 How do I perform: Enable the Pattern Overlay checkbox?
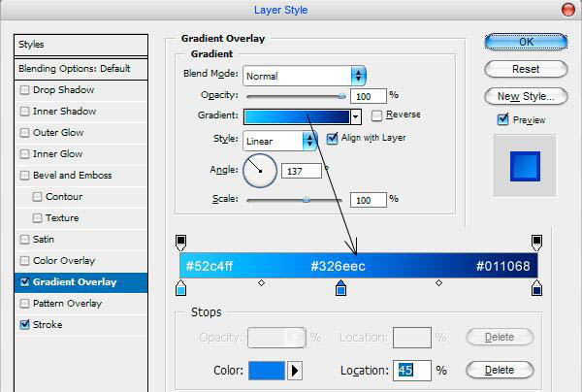(24, 304)
